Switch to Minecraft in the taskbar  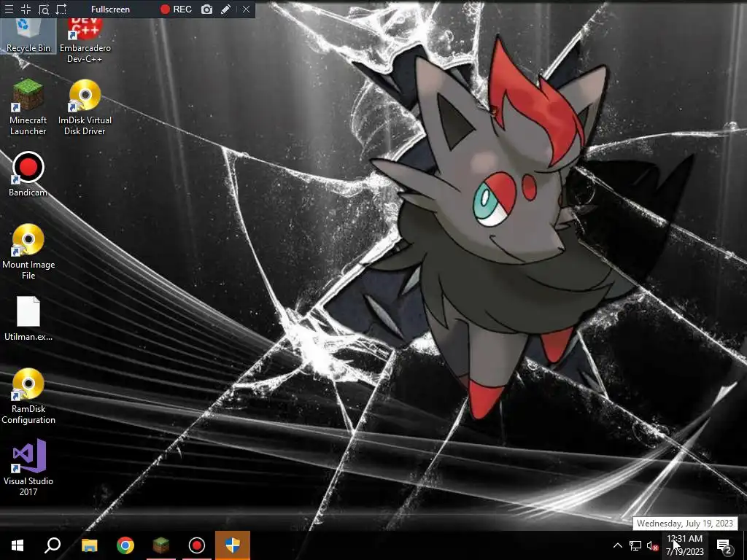(x=161, y=545)
